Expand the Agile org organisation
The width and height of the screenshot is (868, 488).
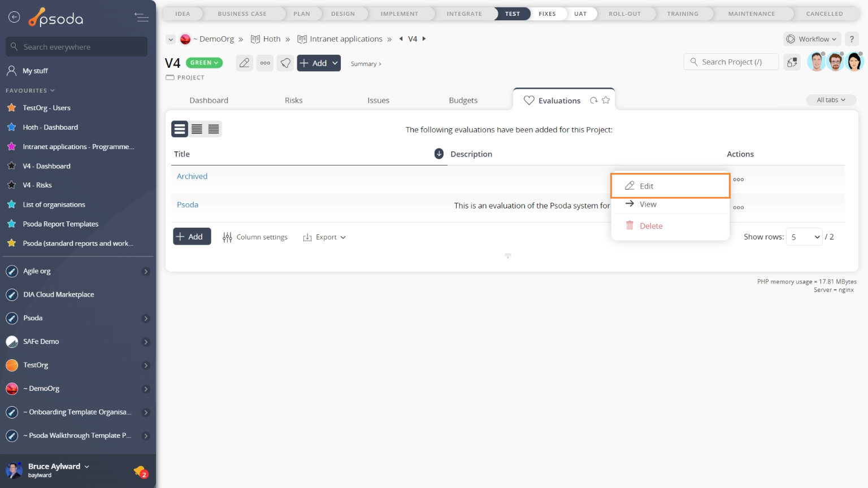pyautogui.click(x=146, y=272)
